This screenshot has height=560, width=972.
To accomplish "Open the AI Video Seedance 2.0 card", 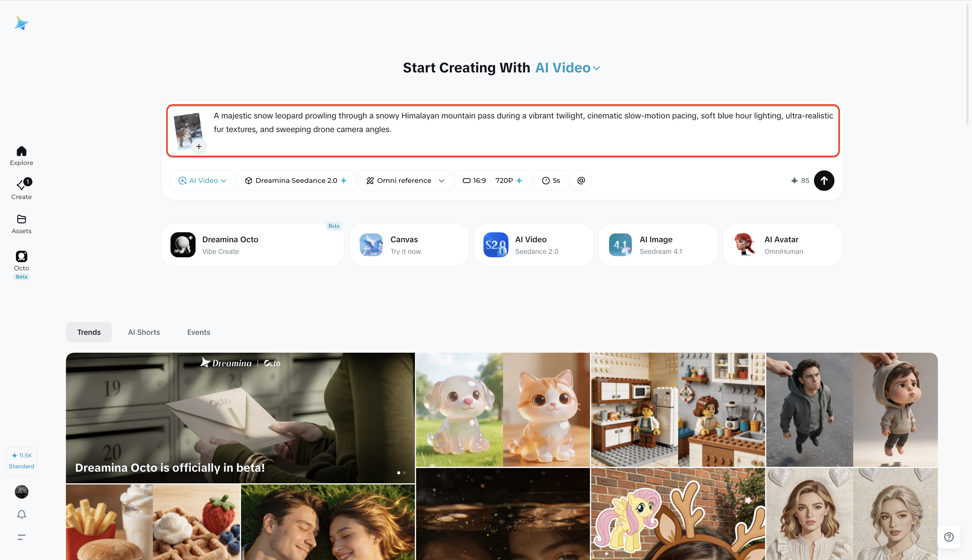I will (533, 245).
